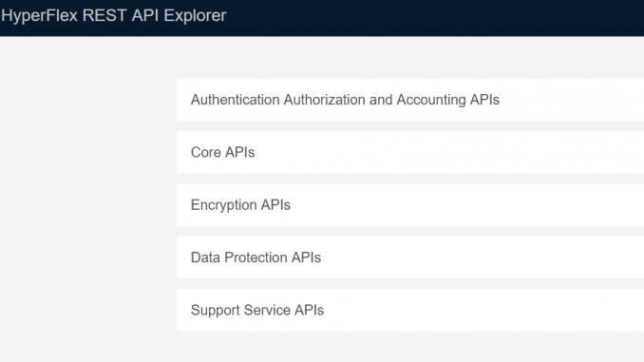Open Authentication Authorization and Accounting APIs section
Screen dimensions: 644x362
click(410, 100)
